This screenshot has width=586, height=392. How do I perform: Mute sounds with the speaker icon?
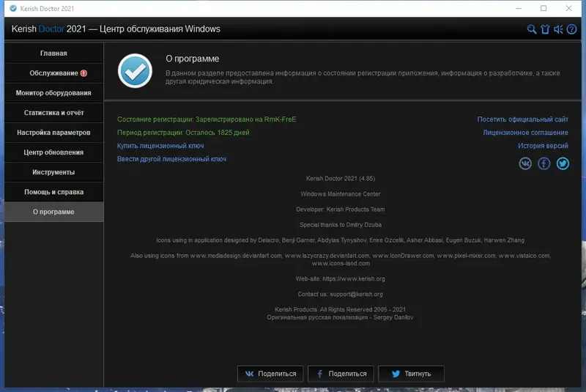(558, 29)
